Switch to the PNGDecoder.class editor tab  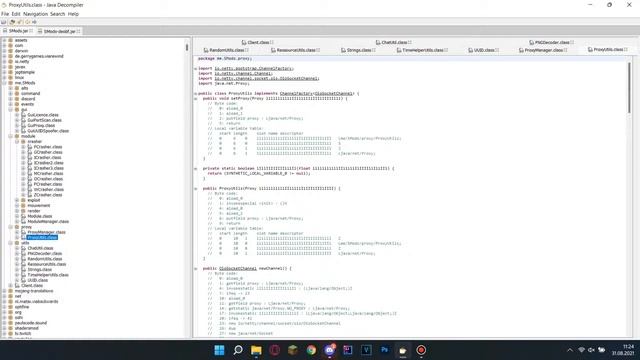(x=551, y=42)
